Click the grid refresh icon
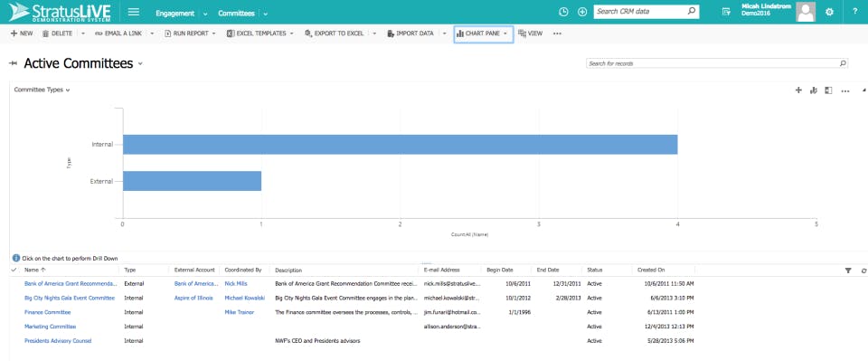Viewport: 868px width, 361px height. (863, 271)
